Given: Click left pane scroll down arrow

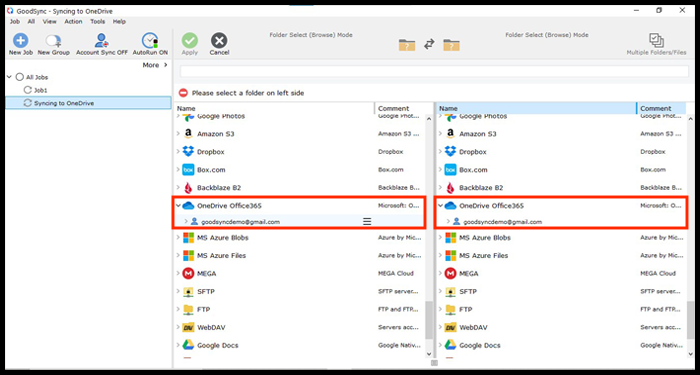Looking at the screenshot, I should point(429,354).
